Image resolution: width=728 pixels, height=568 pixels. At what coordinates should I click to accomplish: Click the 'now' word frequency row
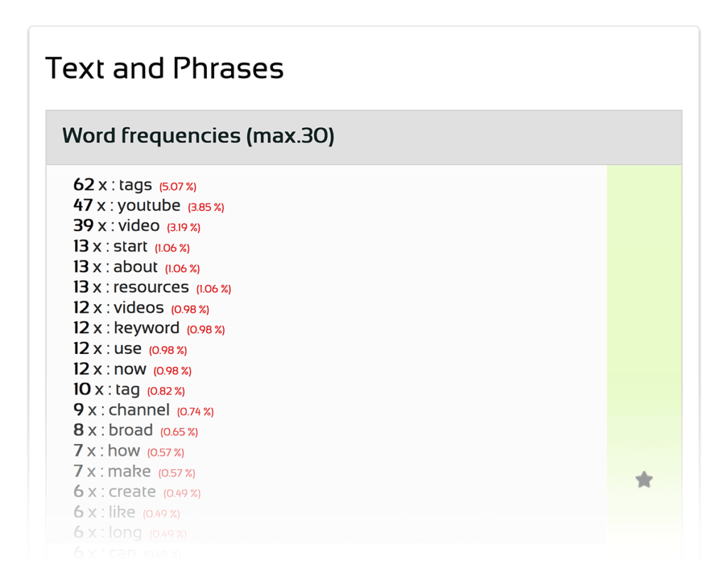(130, 370)
